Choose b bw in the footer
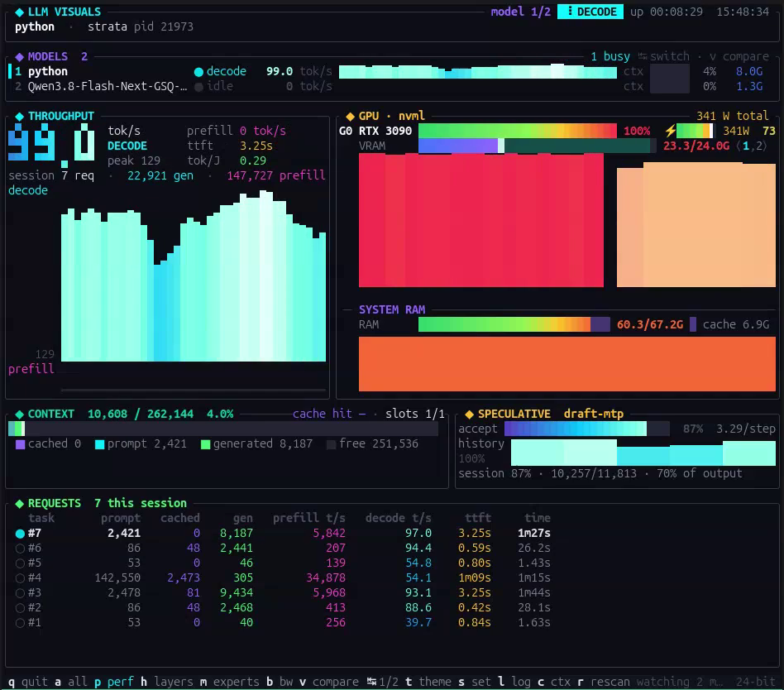The image size is (784, 690). tap(280, 682)
